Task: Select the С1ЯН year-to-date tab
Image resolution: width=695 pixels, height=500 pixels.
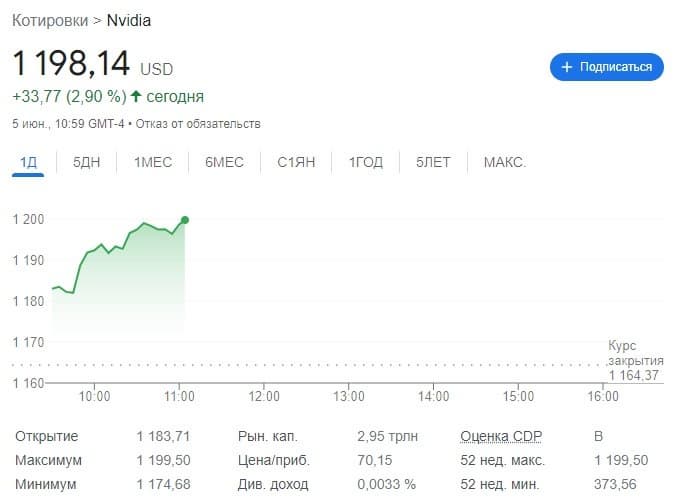Action: (x=296, y=162)
